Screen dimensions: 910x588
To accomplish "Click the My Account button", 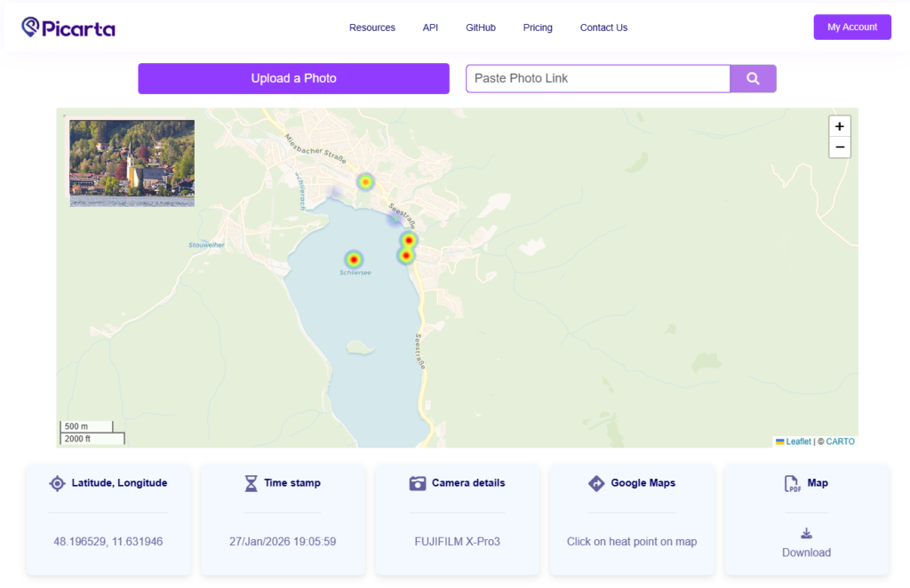I will (x=852, y=28).
